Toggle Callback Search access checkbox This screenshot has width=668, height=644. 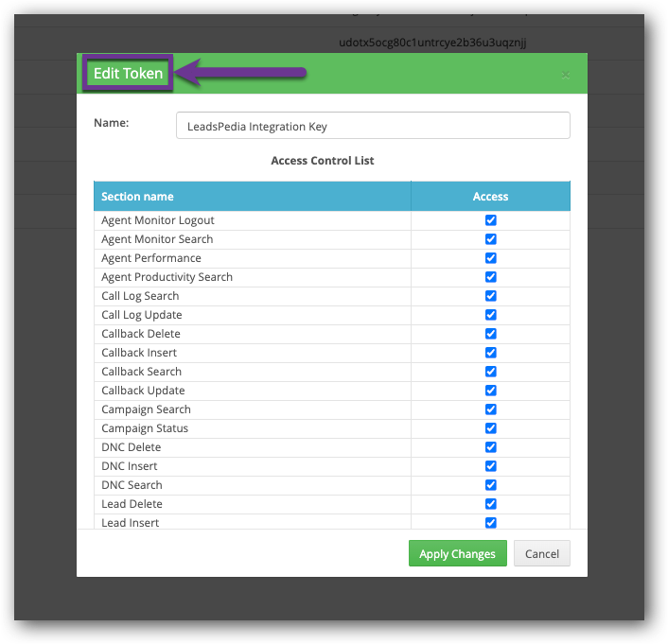(x=490, y=372)
